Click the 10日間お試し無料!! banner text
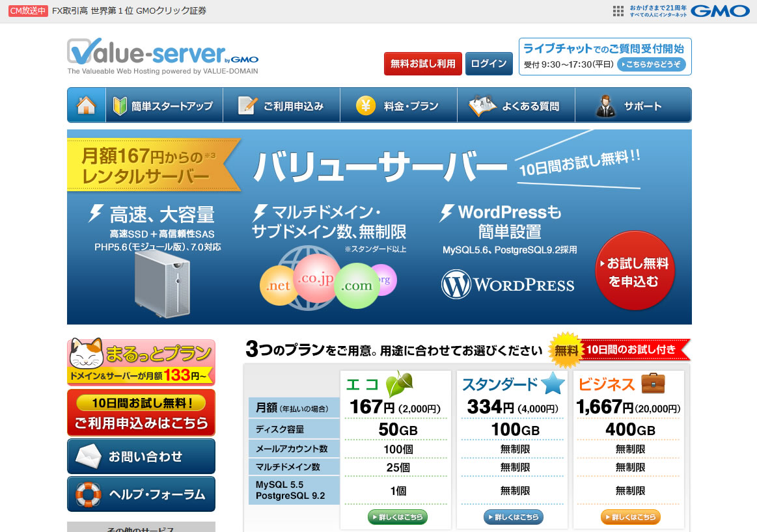Image resolution: width=757 pixels, height=532 pixels. tap(579, 163)
